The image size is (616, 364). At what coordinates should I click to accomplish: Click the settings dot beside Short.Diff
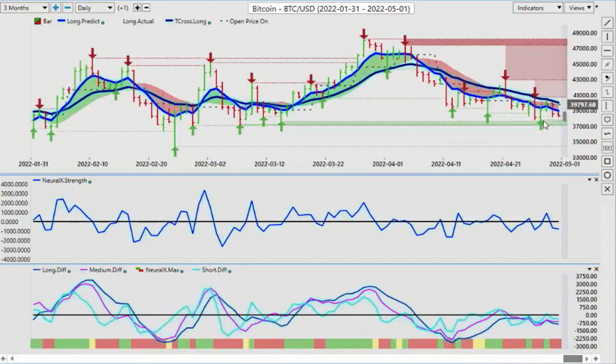[230, 271]
